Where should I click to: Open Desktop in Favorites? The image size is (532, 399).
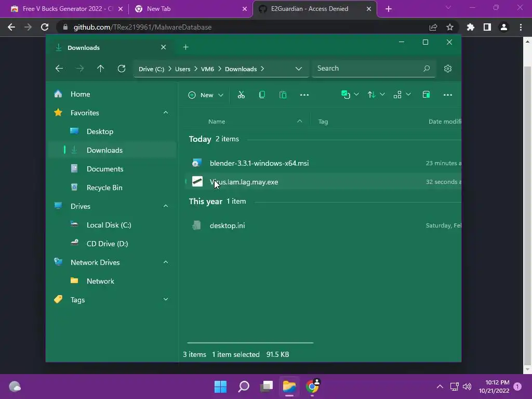point(112,131)
